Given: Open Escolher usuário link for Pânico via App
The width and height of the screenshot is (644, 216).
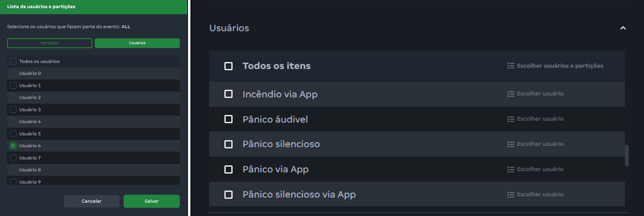Looking at the screenshot, I should coord(540,169).
